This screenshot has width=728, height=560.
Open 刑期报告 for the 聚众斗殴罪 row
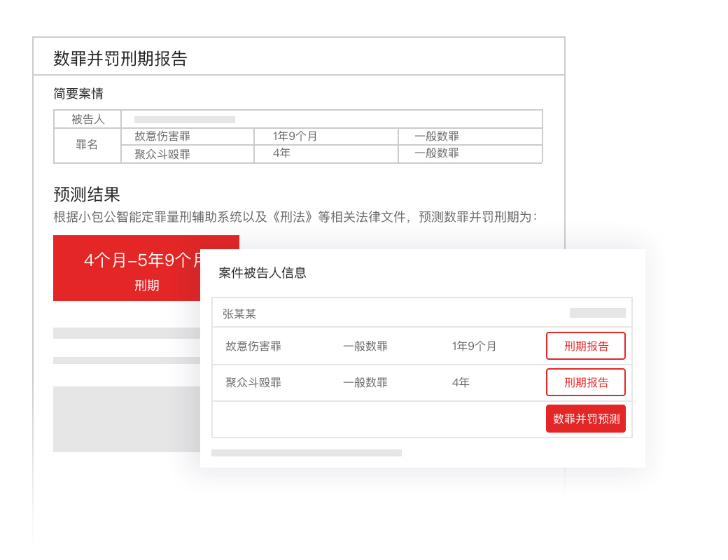click(x=585, y=382)
